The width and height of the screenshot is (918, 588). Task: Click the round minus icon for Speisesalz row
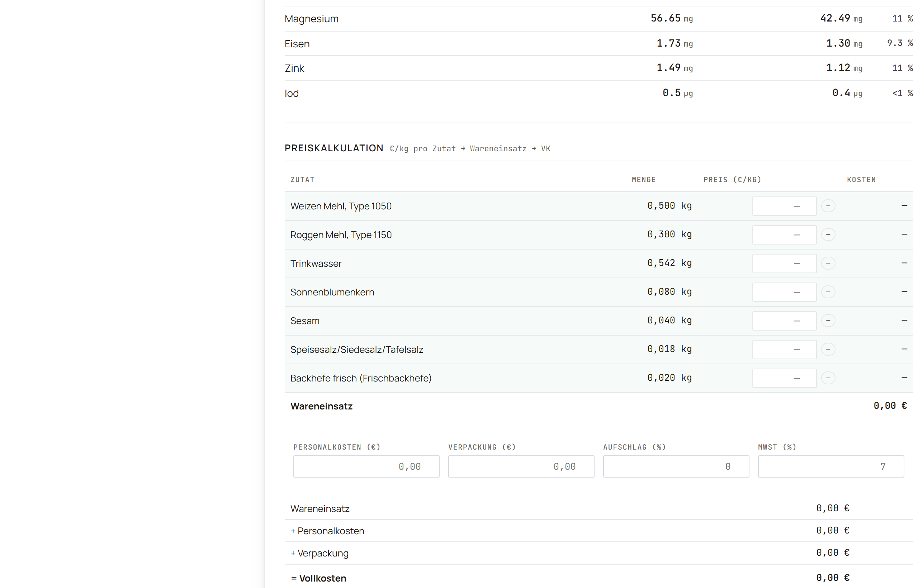click(x=828, y=349)
